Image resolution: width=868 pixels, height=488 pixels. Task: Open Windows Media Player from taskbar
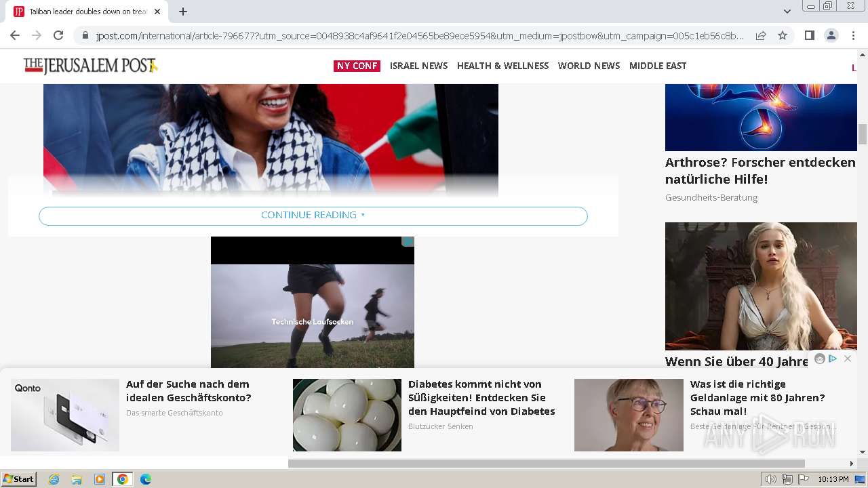(x=100, y=479)
